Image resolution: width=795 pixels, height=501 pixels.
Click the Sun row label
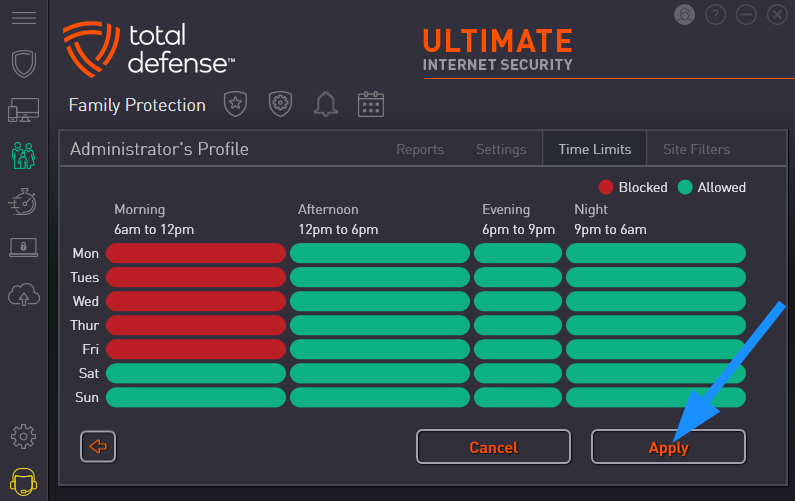[x=87, y=397]
